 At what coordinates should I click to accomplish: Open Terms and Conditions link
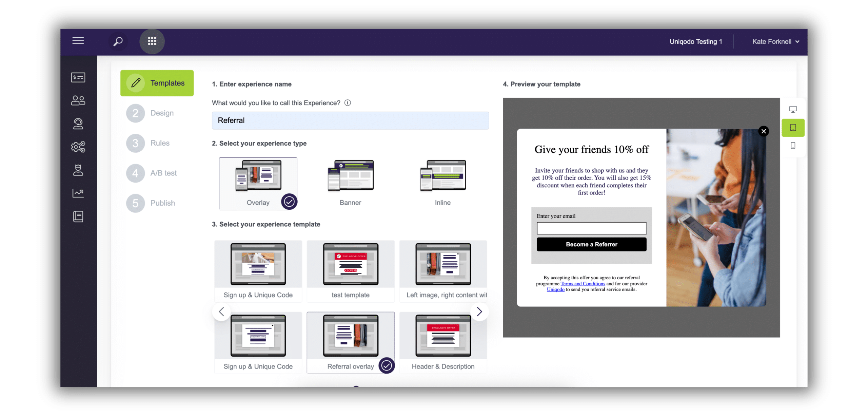coord(583,284)
